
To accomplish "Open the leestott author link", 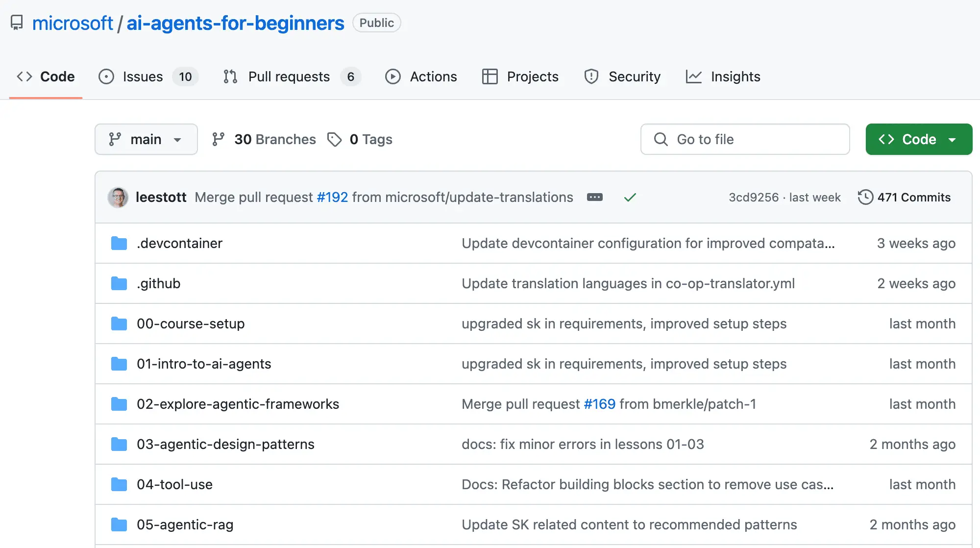I will (161, 197).
